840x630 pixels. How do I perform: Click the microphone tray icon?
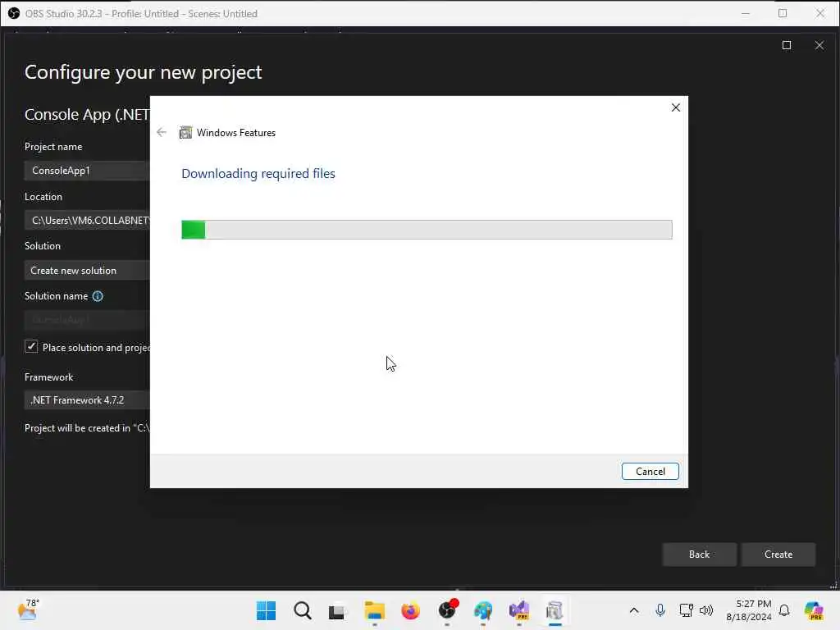click(x=660, y=610)
